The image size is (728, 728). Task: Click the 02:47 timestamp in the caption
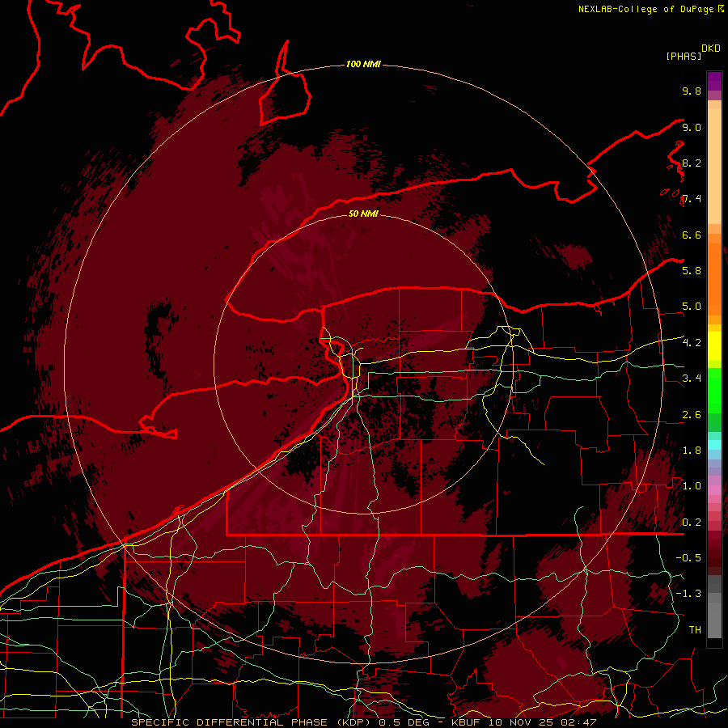point(579,722)
